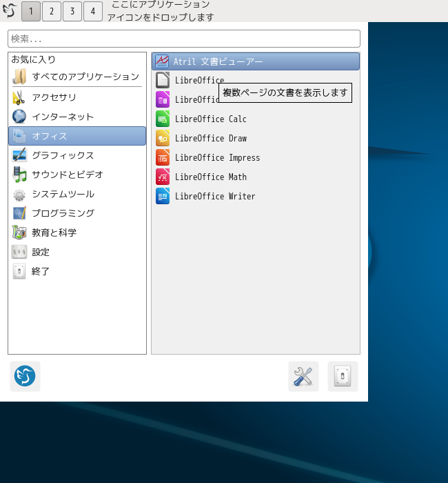Open settings via wrench and screwdriver button
448x483 pixels.
(303, 376)
